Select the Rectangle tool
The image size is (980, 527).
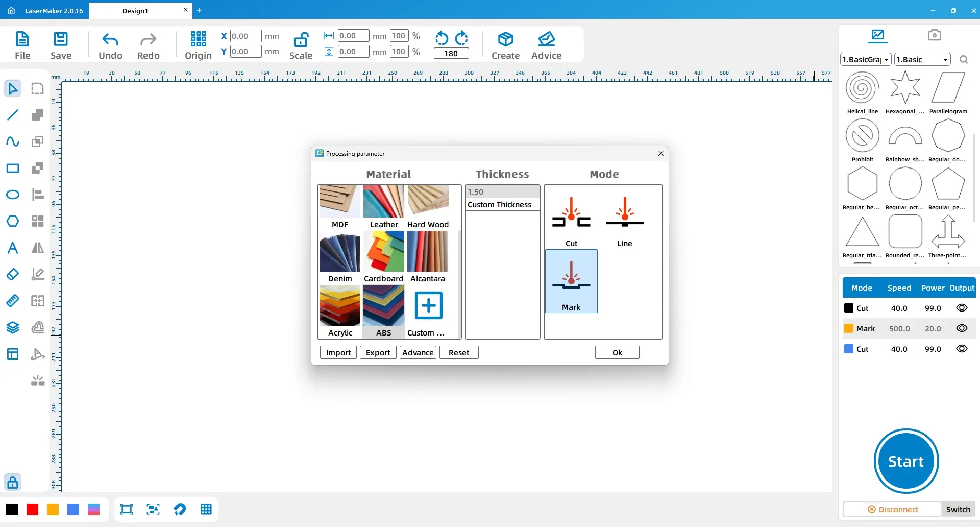[13, 168]
